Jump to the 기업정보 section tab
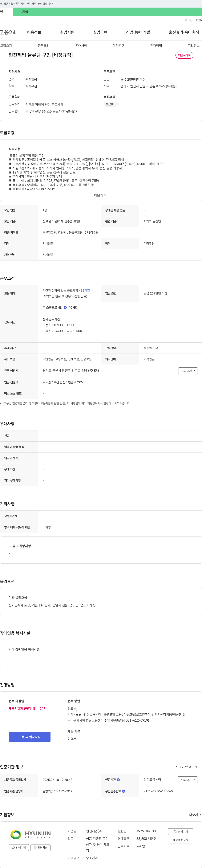 [x=194, y=46]
